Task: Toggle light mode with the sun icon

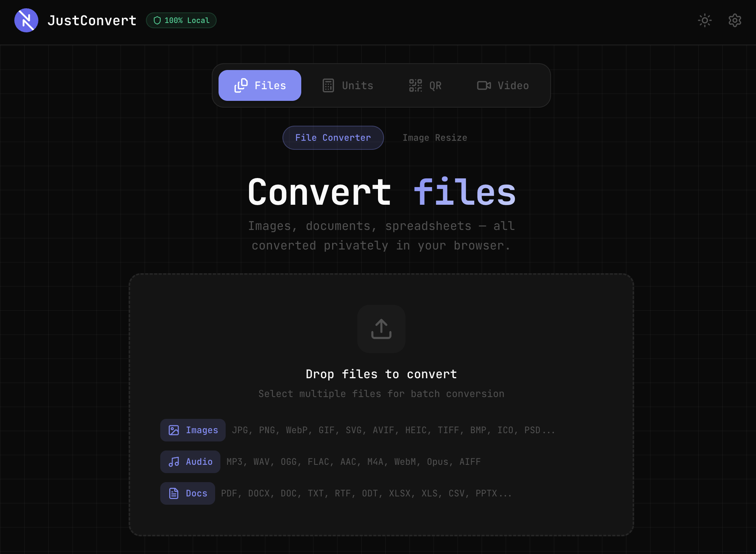Action: pos(705,20)
